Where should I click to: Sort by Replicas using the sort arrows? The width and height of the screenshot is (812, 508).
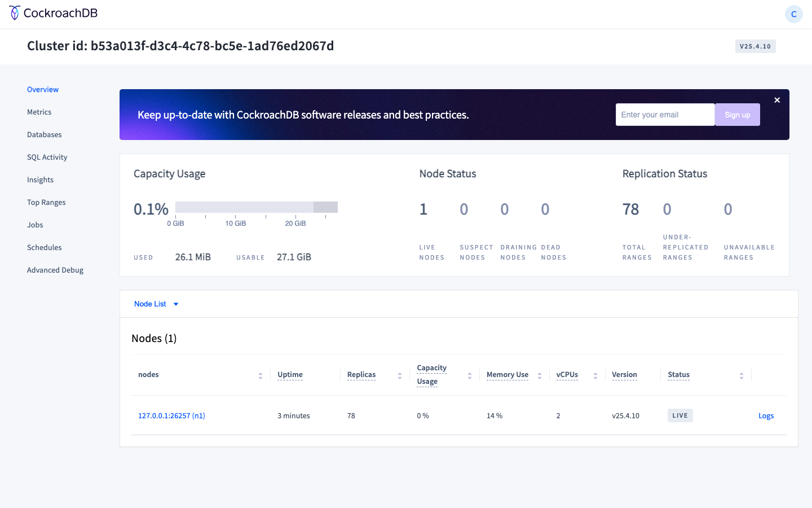pos(400,375)
